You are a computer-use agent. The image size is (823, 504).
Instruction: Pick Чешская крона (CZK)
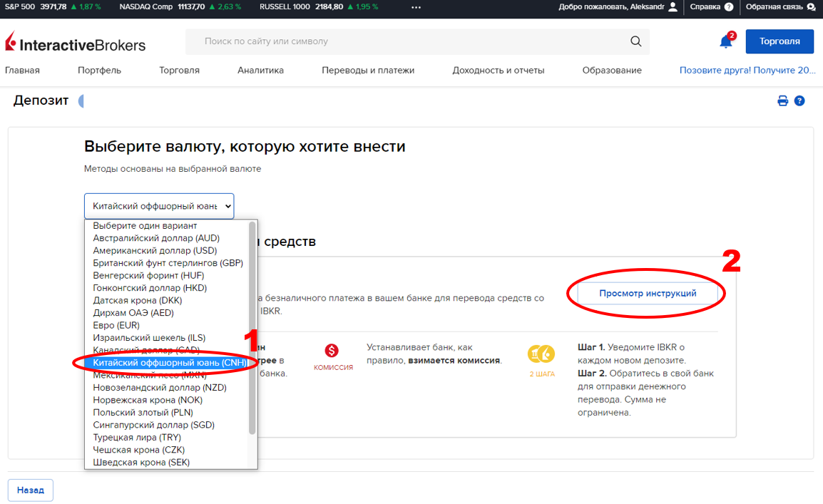[138, 450]
